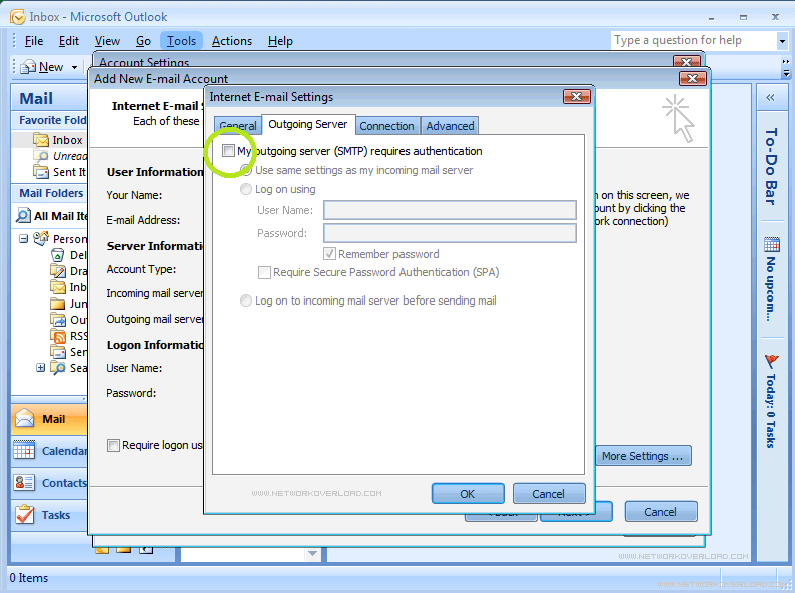The width and height of the screenshot is (795, 593).
Task: Switch to the Advanced tab
Action: pyautogui.click(x=450, y=126)
